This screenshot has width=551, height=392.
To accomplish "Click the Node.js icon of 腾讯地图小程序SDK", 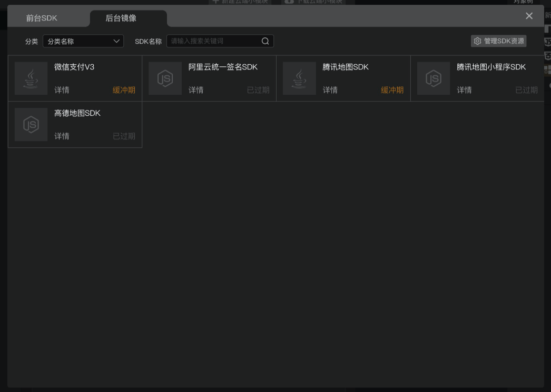I will (434, 78).
